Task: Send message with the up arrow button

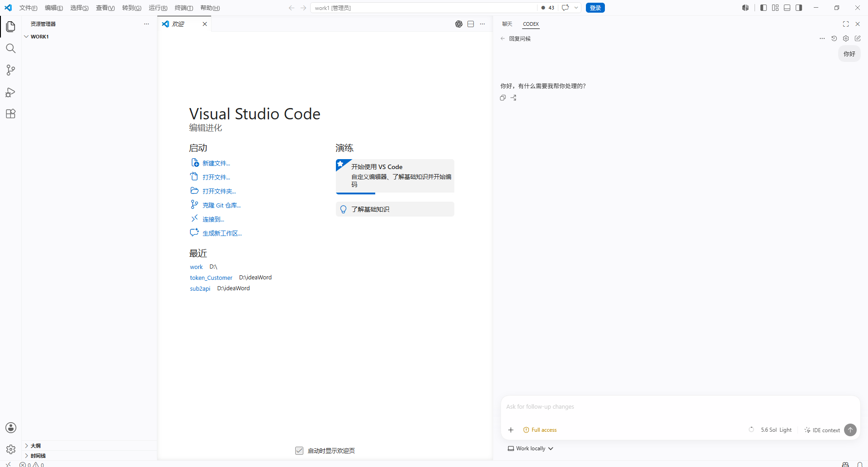Action: 850,430
